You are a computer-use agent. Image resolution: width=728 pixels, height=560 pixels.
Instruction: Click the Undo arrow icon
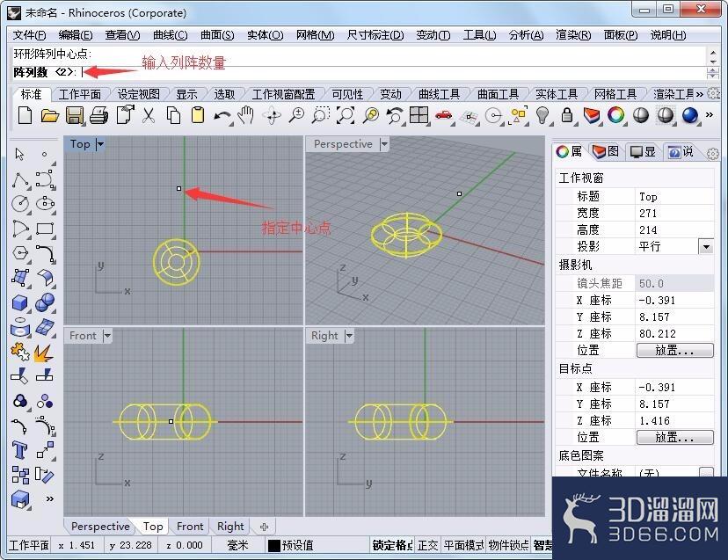click(222, 116)
